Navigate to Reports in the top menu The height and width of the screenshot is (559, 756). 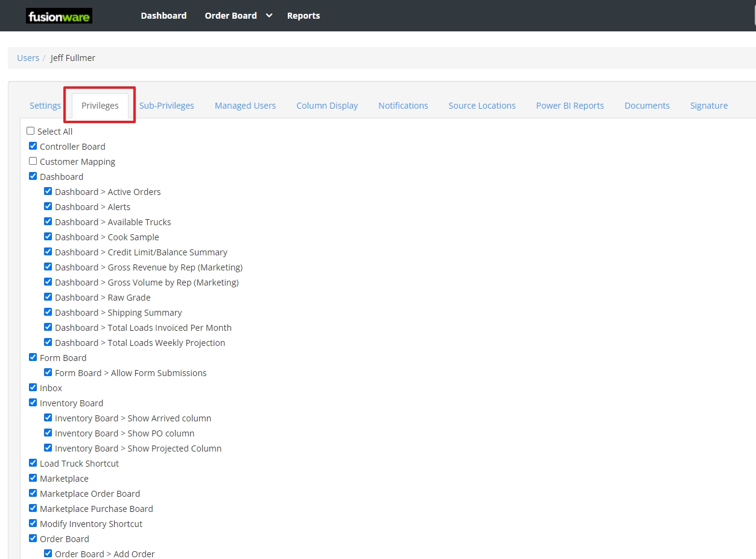click(x=303, y=16)
